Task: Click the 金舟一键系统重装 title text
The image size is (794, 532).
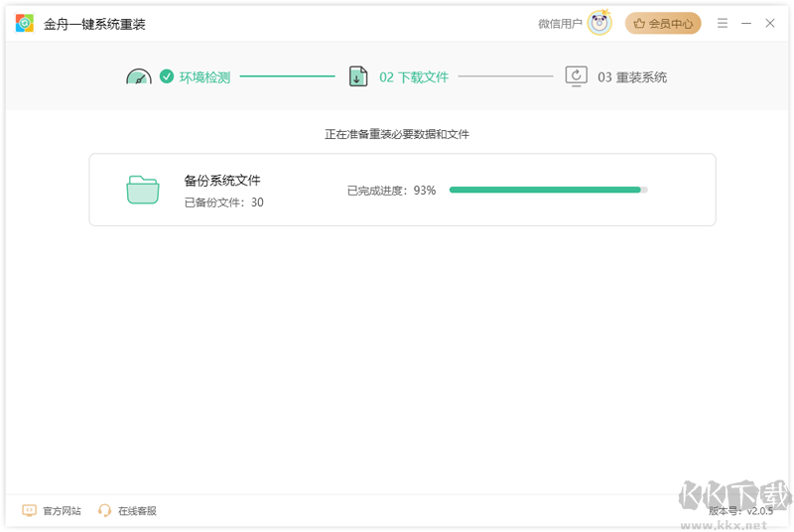Action: (x=94, y=24)
